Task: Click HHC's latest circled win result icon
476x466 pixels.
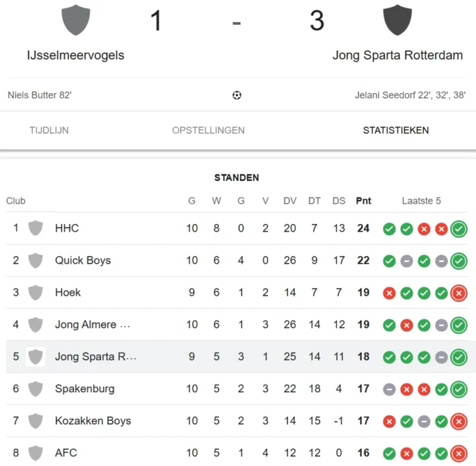Action: [459, 229]
